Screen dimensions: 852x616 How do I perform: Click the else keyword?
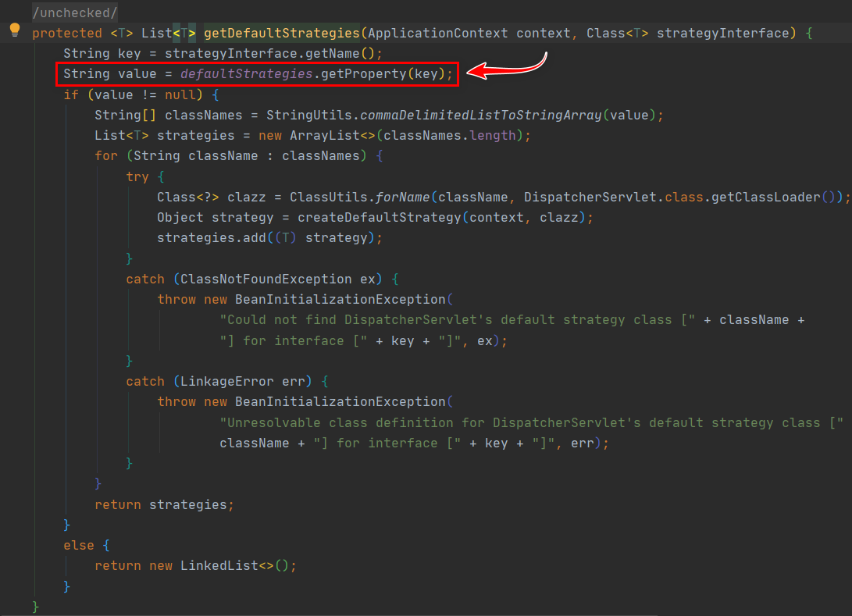79,546
